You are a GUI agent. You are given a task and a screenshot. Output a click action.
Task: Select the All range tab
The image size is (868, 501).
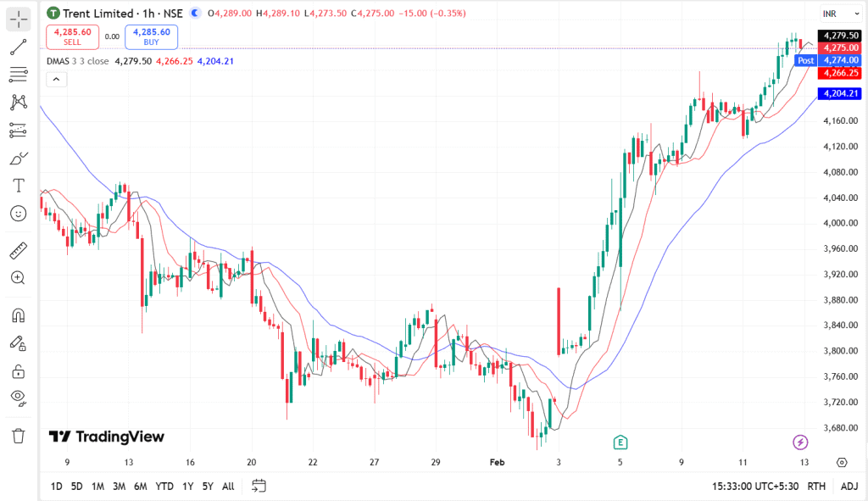click(227, 487)
